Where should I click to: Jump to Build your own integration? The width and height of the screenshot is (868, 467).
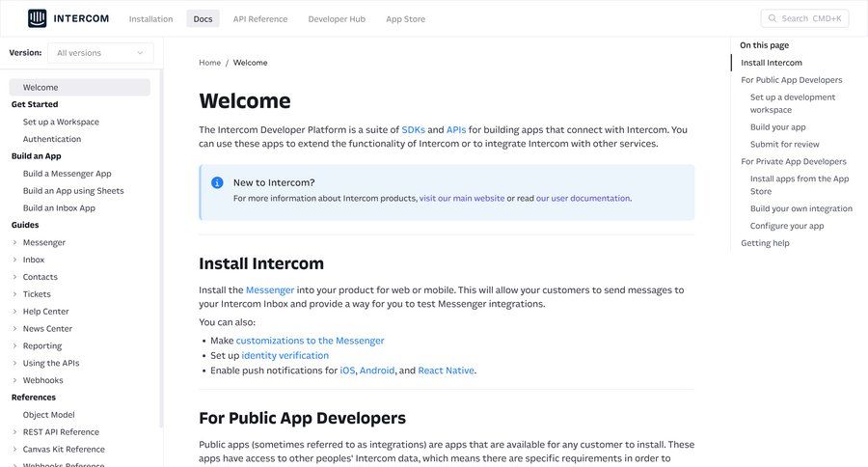pos(801,208)
